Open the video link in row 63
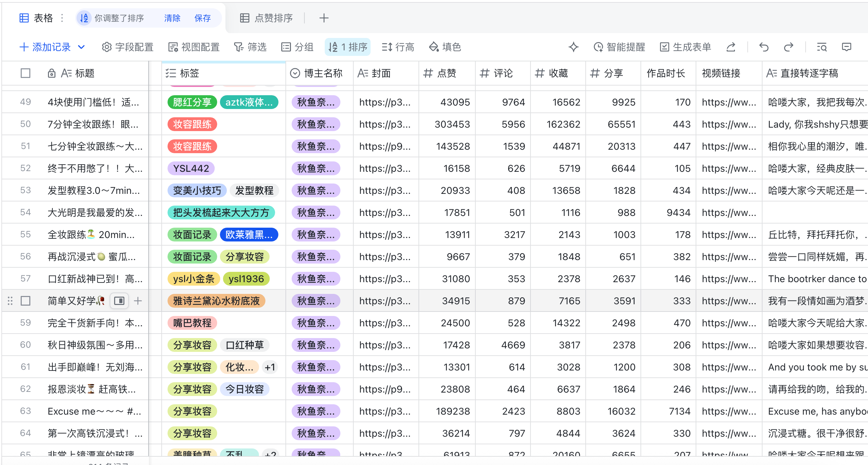 tap(729, 411)
